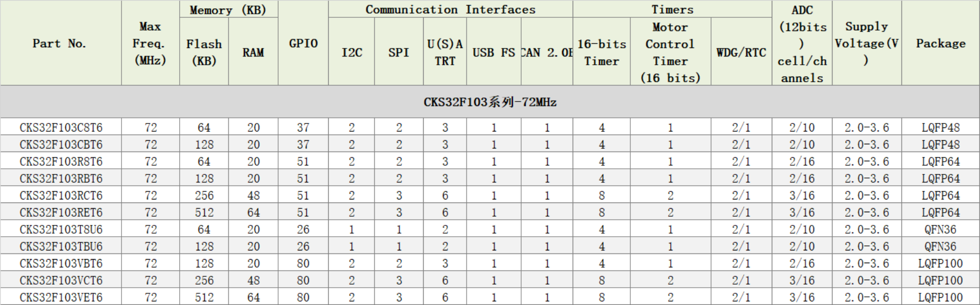Select the CKS32F103系列-72MHz section row

[x=490, y=102]
